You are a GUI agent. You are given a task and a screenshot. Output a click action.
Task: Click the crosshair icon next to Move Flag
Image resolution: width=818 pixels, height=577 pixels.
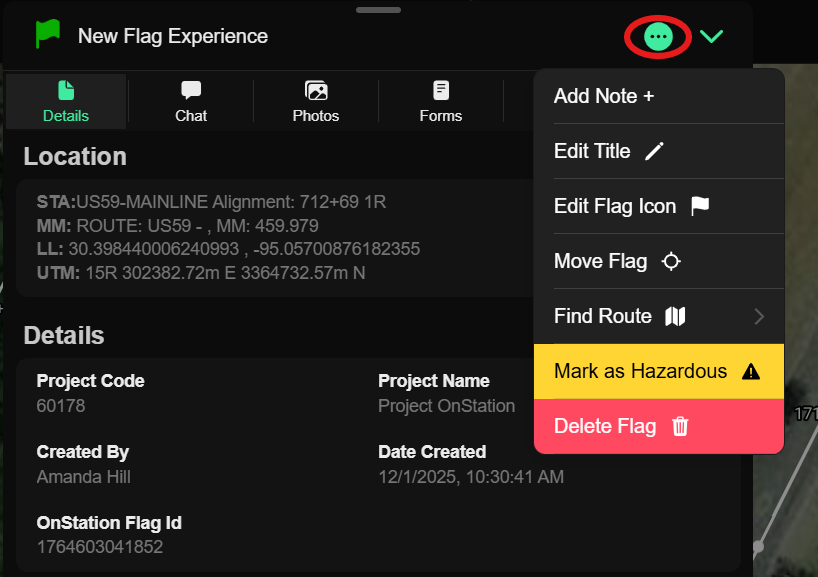[x=671, y=261]
